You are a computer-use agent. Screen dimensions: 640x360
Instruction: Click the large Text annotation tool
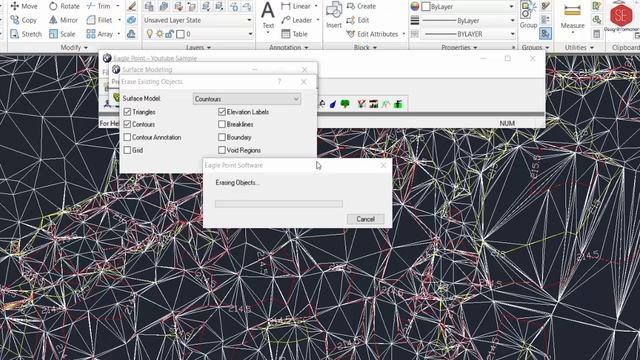pyautogui.click(x=268, y=16)
